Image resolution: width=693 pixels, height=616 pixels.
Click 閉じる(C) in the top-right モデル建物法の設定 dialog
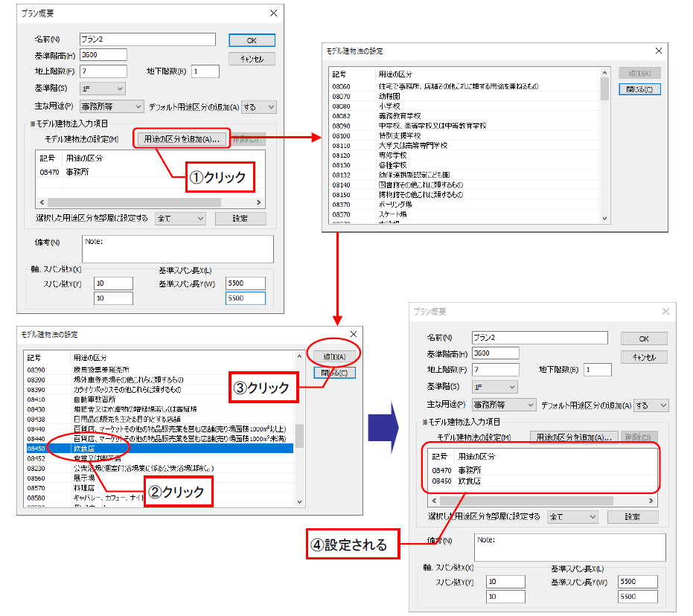pyautogui.click(x=639, y=89)
